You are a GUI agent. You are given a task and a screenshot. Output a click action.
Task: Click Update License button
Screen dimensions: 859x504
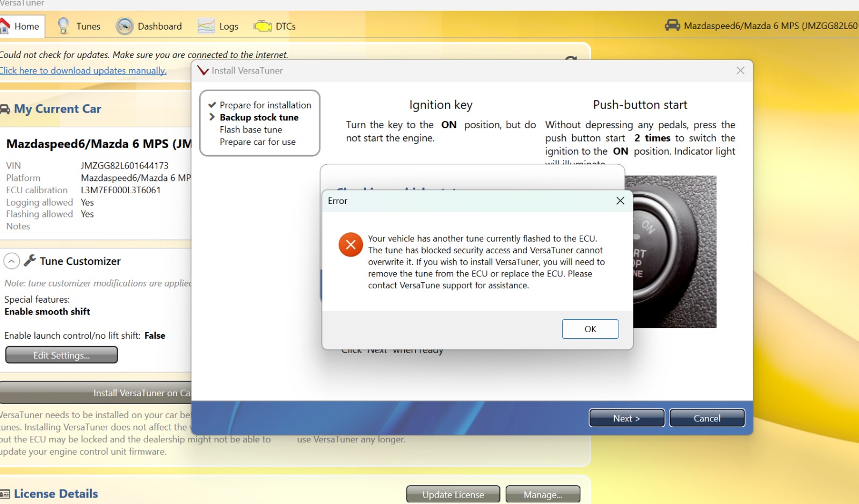coord(453,494)
